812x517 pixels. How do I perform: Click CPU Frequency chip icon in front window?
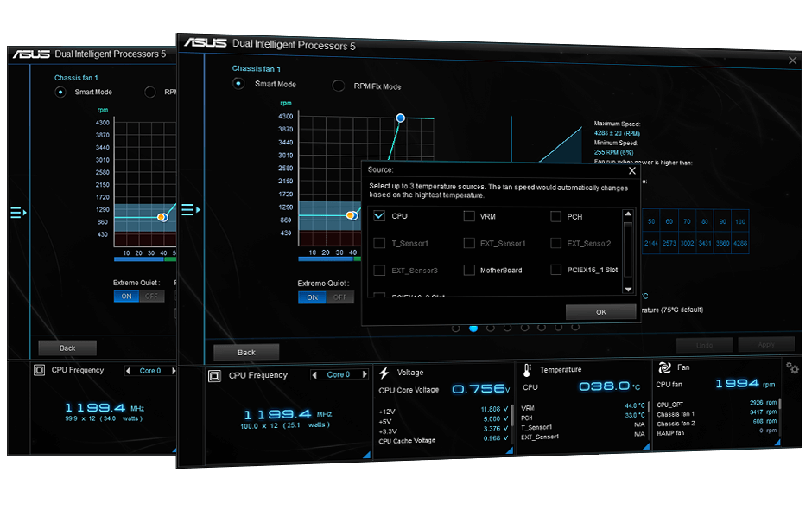[214, 376]
